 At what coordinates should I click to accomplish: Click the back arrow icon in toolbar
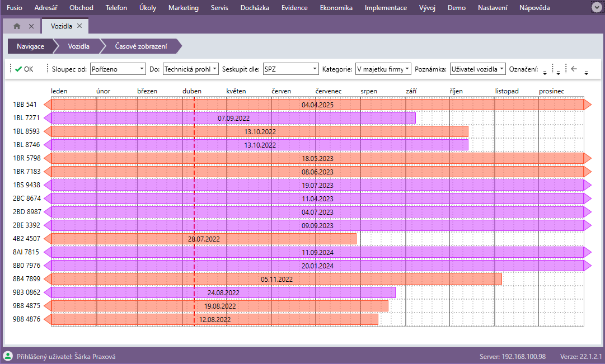[574, 69]
